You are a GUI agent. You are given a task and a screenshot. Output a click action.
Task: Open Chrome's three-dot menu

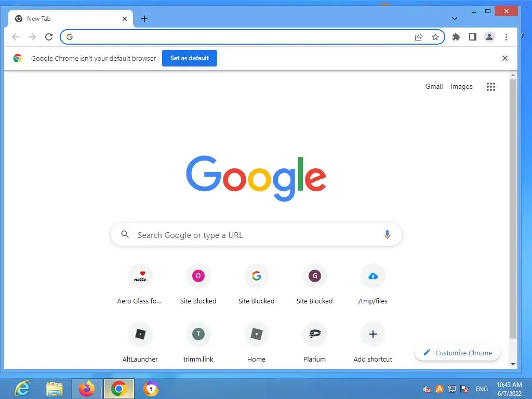tap(506, 37)
